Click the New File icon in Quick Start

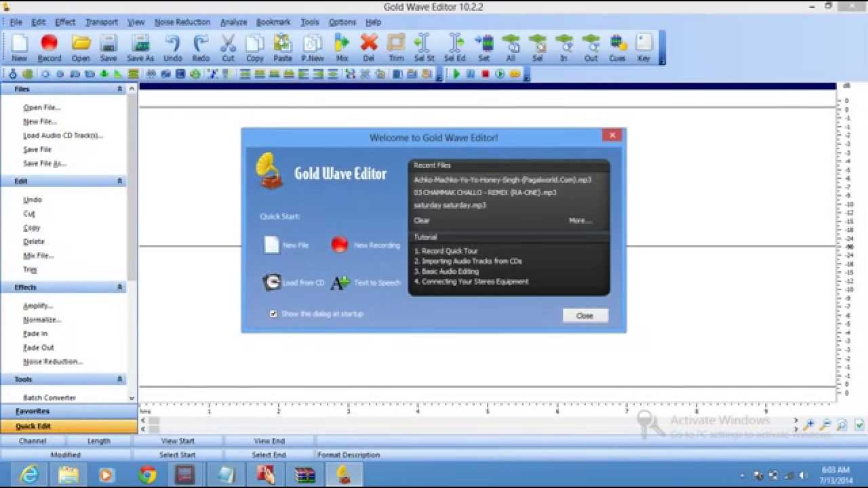(x=272, y=245)
